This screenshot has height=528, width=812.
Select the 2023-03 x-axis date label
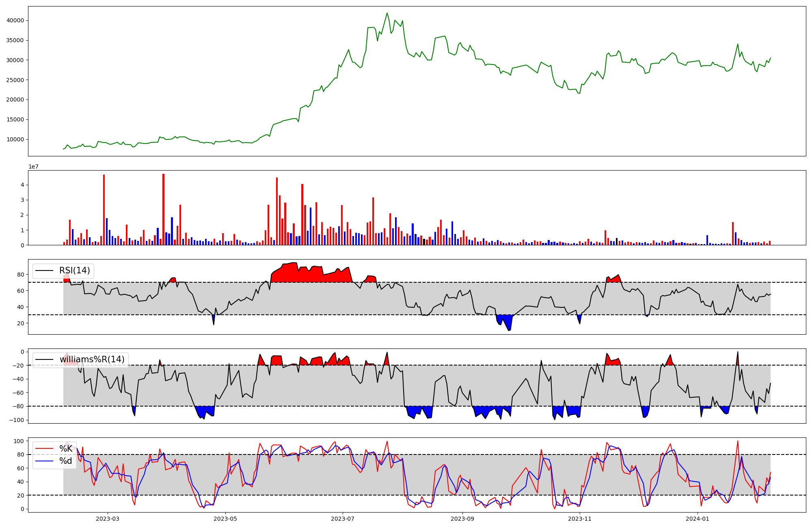coord(108,519)
